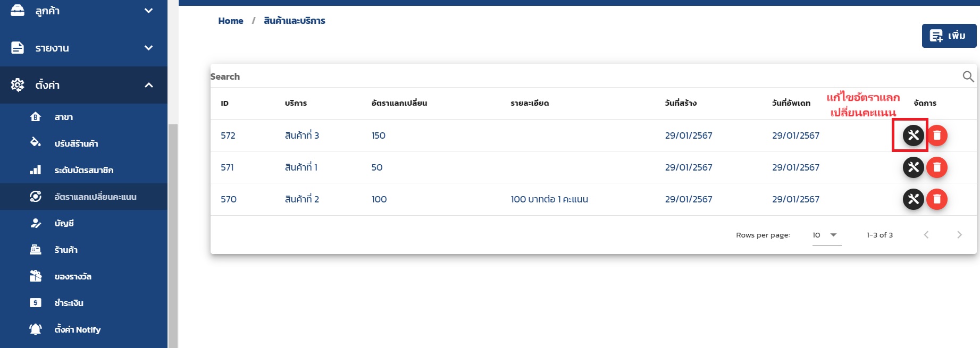Click the เพิ่ม add button
980x348 pixels.
[x=949, y=36]
